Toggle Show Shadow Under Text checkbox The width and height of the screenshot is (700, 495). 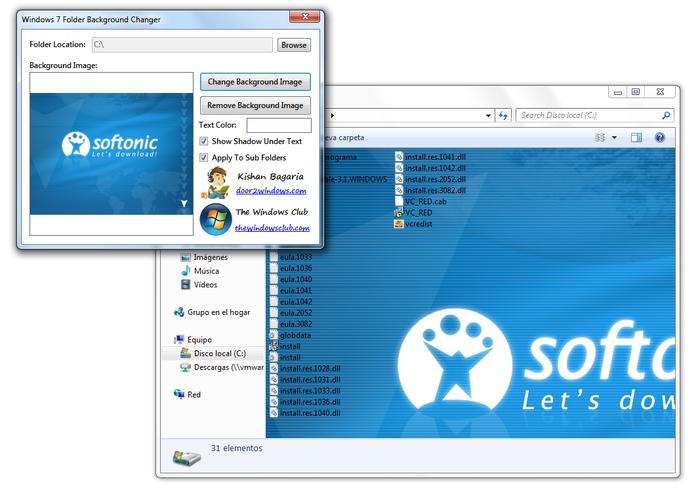pos(204,142)
